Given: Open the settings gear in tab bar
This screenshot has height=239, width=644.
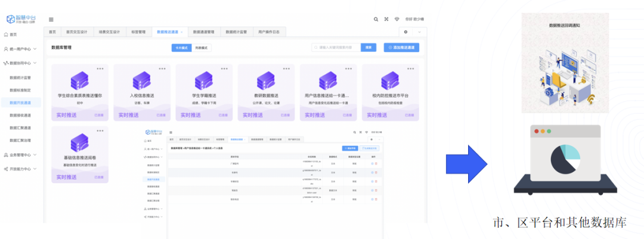Looking at the screenshot, I should pyautogui.click(x=406, y=32).
